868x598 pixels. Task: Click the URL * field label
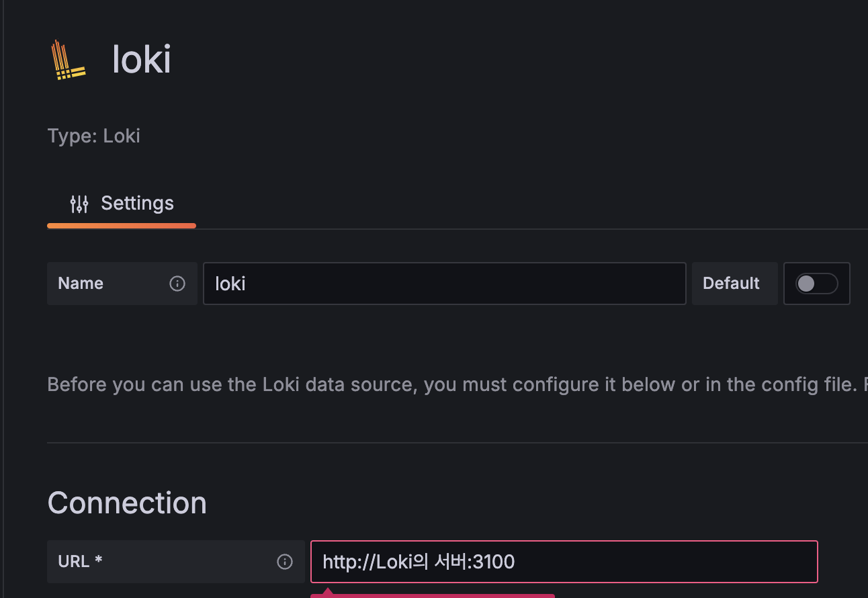point(80,562)
